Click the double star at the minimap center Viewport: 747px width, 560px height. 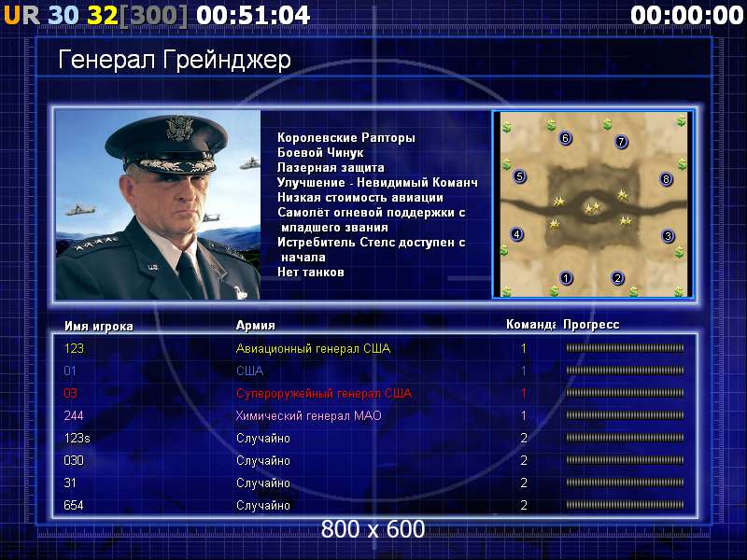tap(592, 207)
